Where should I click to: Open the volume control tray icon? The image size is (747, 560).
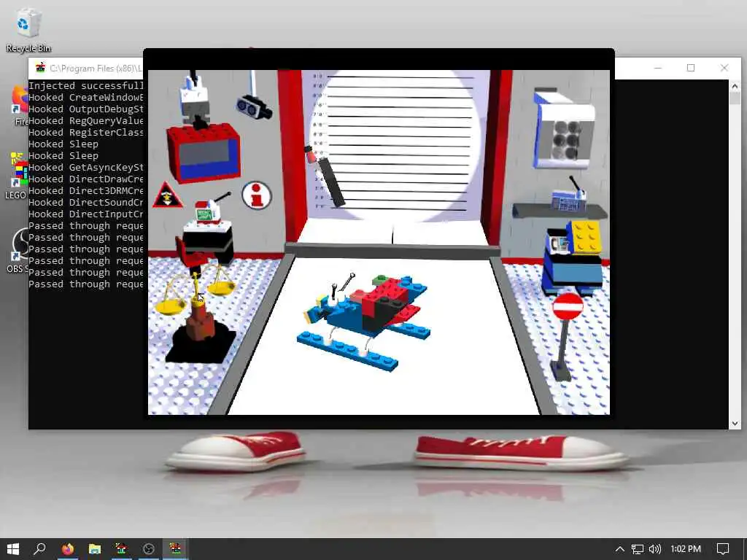655,549
